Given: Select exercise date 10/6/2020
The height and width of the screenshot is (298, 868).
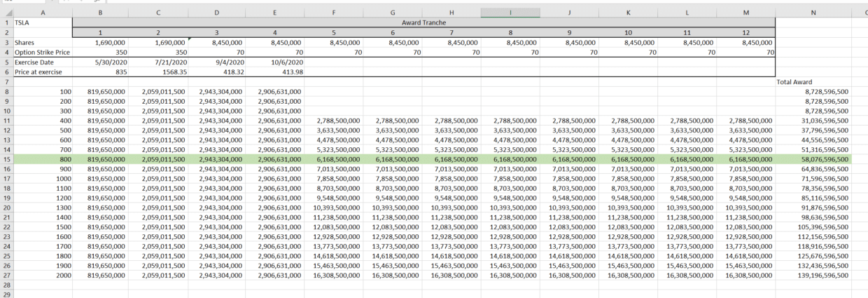Looking at the screenshot, I should [274, 62].
